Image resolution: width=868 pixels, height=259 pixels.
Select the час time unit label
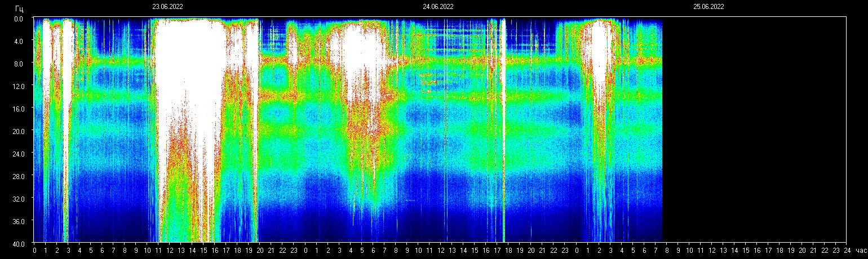(x=860, y=250)
